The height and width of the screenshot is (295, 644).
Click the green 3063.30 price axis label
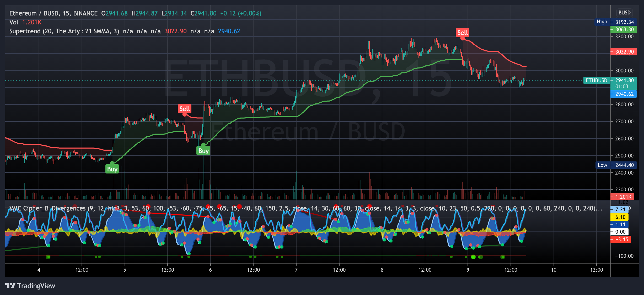[x=624, y=29]
